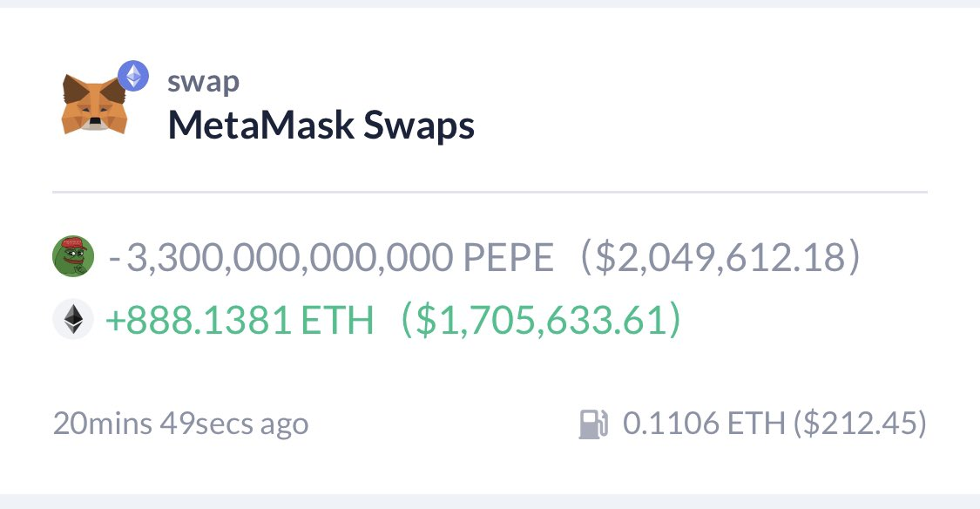Click the gas pump fee icon
Image resolution: width=980 pixels, height=509 pixels.
coord(593,424)
